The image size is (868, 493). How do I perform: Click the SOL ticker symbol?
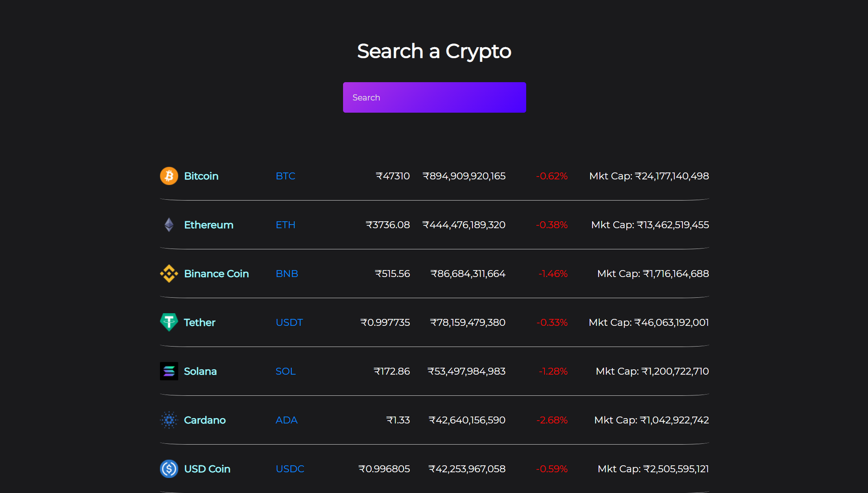(286, 371)
